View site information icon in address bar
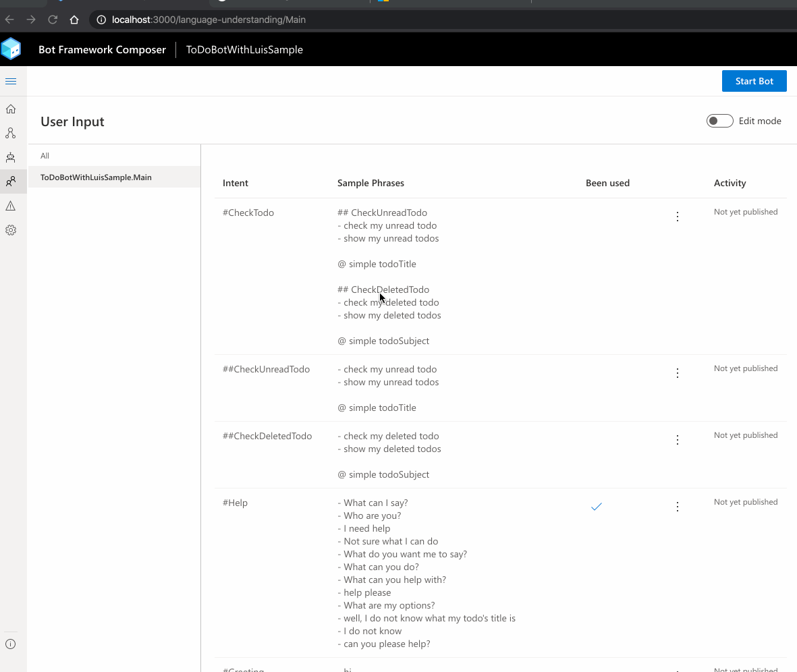Image resolution: width=797 pixels, height=672 pixels. (101, 20)
